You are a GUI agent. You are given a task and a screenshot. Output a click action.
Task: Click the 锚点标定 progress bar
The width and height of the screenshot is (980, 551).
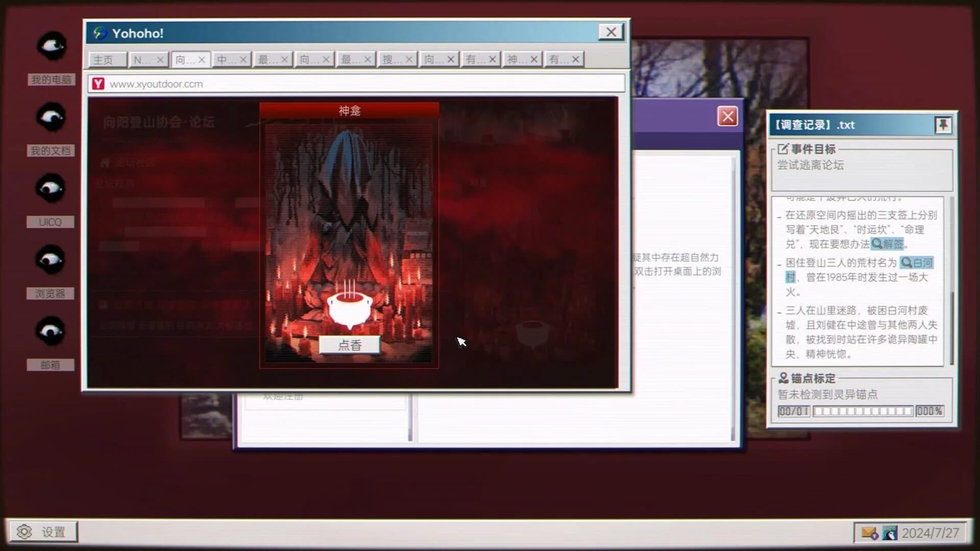[x=863, y=411]
